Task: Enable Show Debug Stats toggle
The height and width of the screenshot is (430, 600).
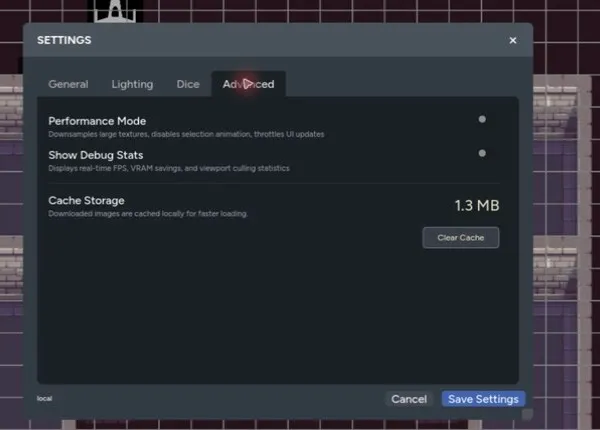Action: tap(482, 153)
